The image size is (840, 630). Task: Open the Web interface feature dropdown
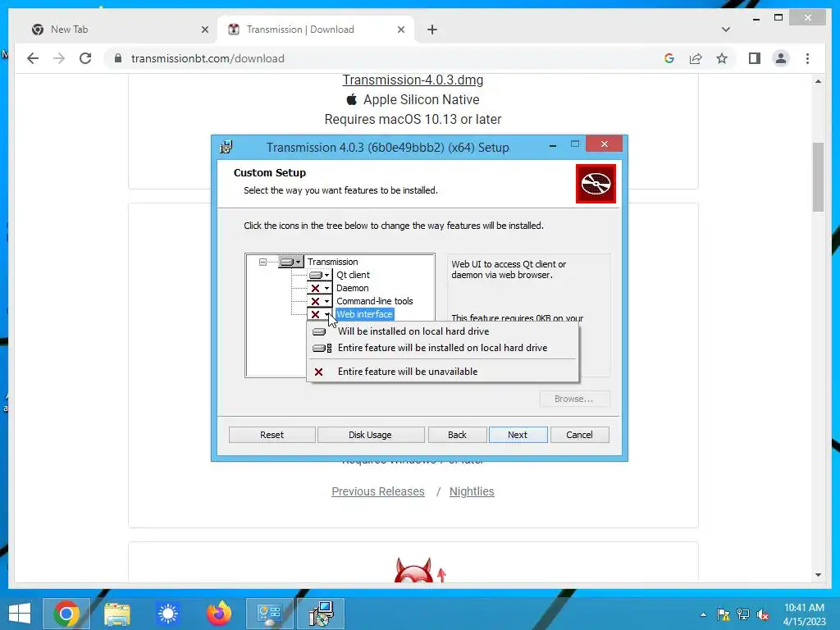click(320, 314)
